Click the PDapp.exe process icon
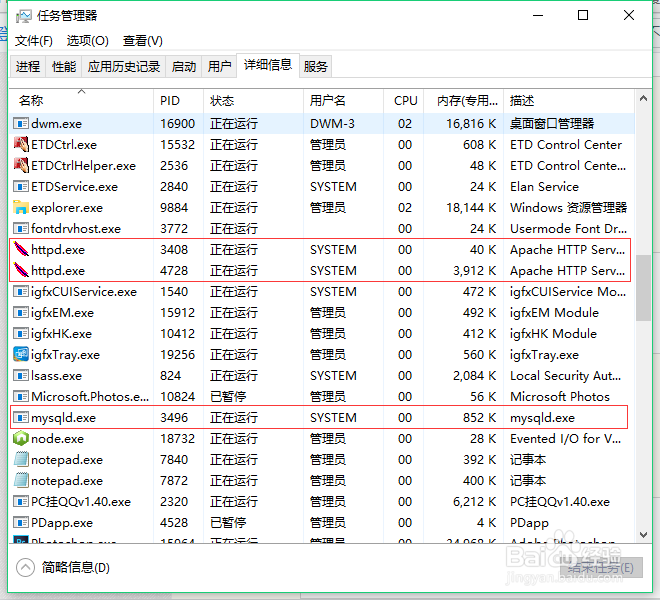 (x=21, y=523)
